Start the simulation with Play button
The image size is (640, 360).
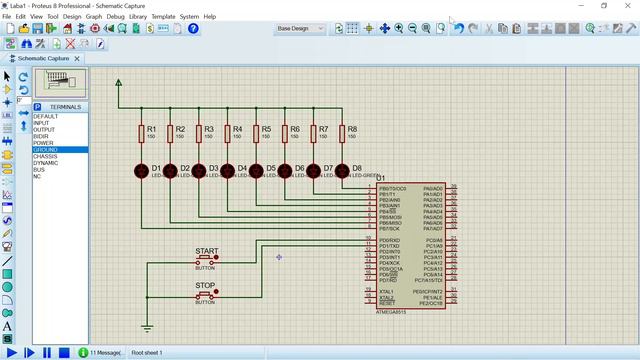[12, 353]
